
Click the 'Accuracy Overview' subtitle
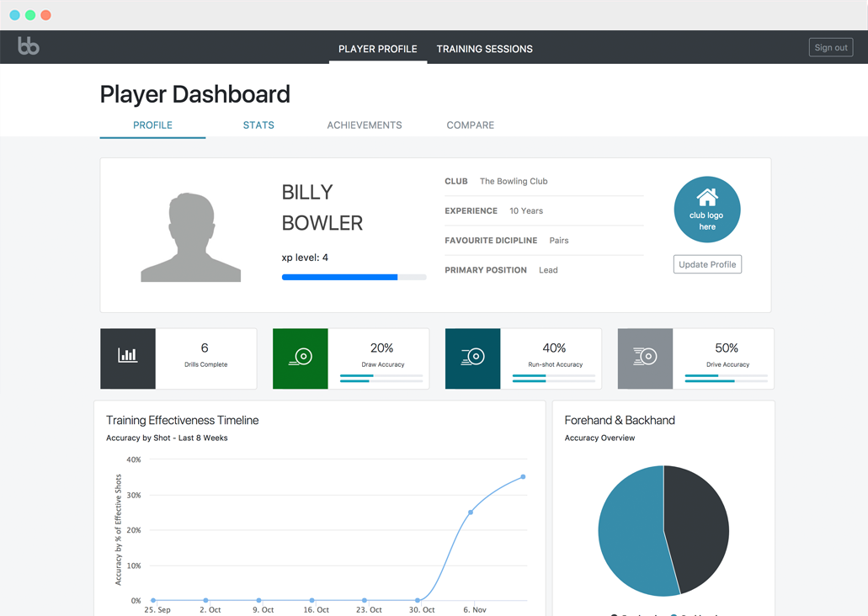point(599,438)
